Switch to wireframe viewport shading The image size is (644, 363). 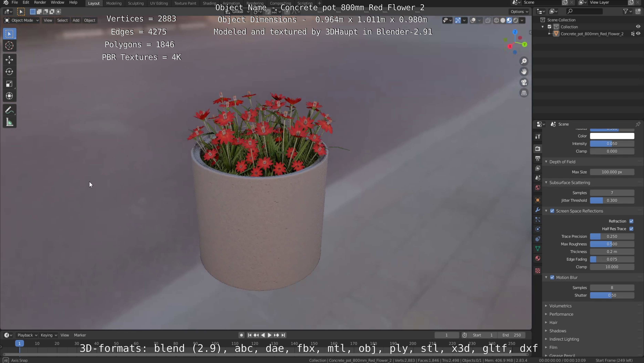click(496, 20)
